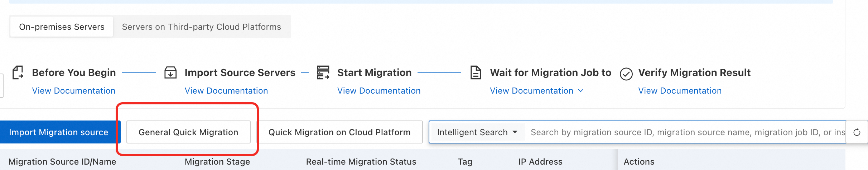Start General Quick Migration
This screenshot has height=170, width=868.
click(x=188, y=132)
